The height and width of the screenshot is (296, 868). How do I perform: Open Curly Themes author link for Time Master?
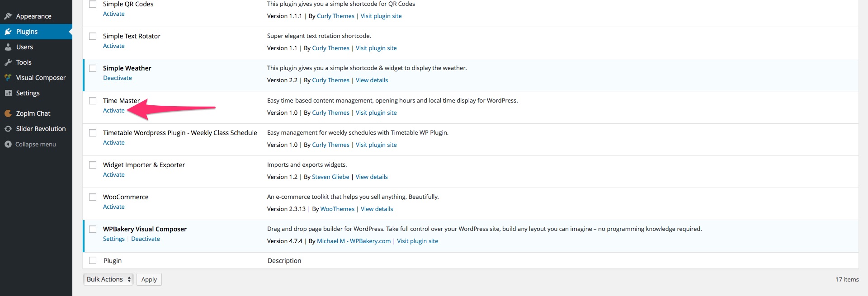click(331, 113)
